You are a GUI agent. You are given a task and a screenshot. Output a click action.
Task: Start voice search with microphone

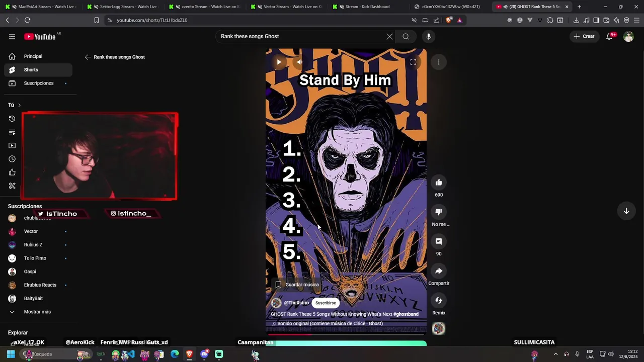click(x=429, y=36)
